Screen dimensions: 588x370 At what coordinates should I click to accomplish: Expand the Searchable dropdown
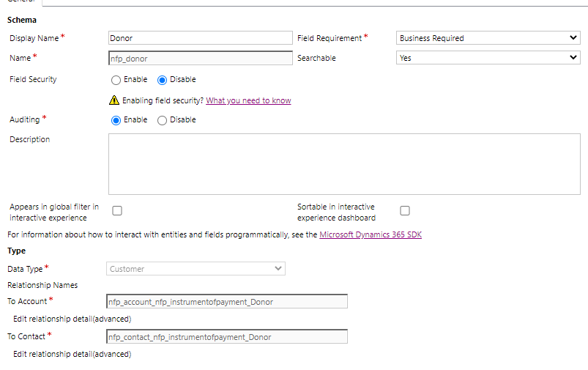point(488,58)
